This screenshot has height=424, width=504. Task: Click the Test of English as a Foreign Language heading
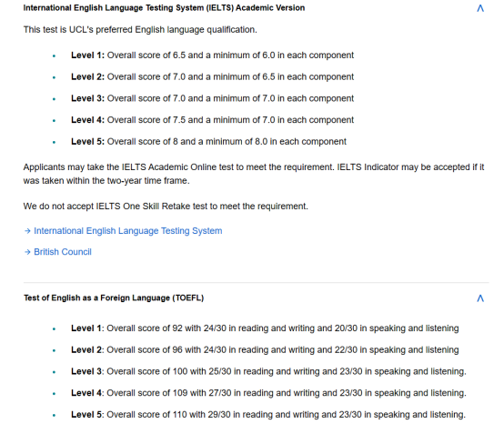(x=114, y=298)
